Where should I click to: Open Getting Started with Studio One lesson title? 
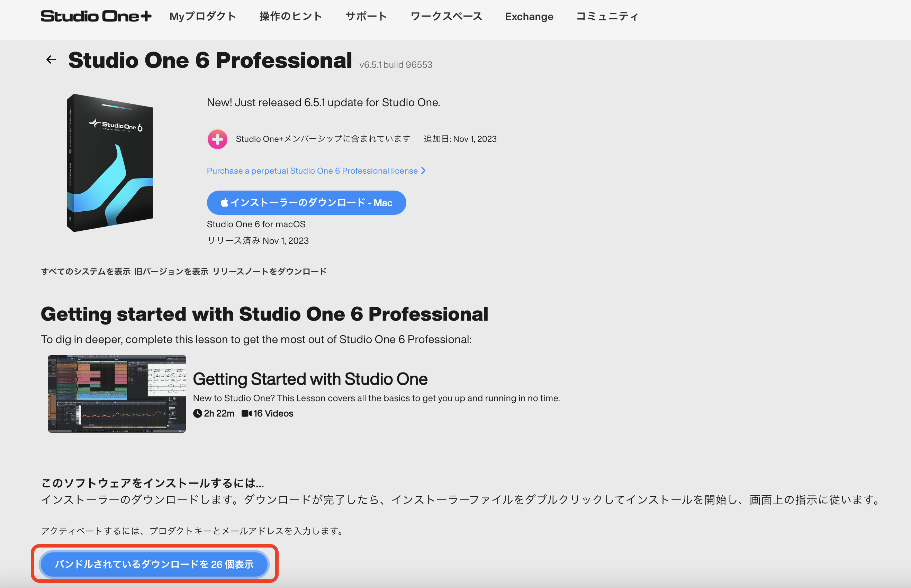point(310,379)
